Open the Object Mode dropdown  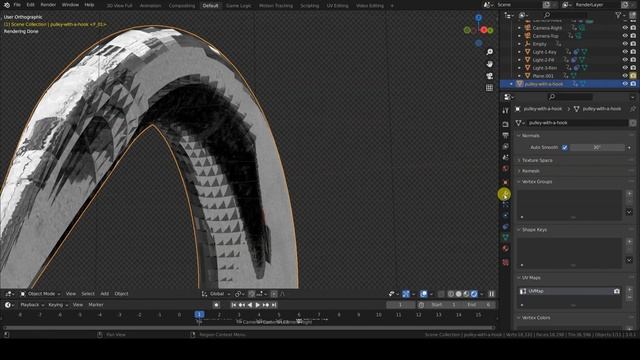(x=40, y=294)
